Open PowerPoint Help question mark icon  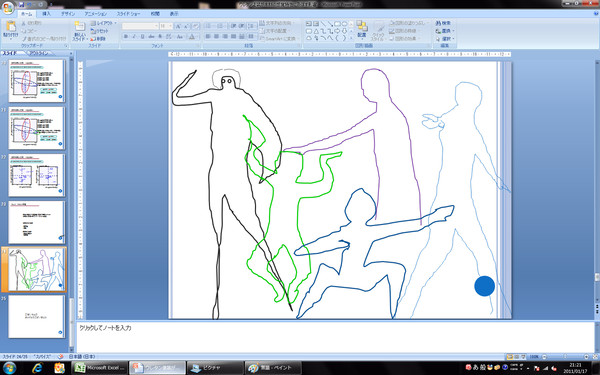tap(595, 13)
